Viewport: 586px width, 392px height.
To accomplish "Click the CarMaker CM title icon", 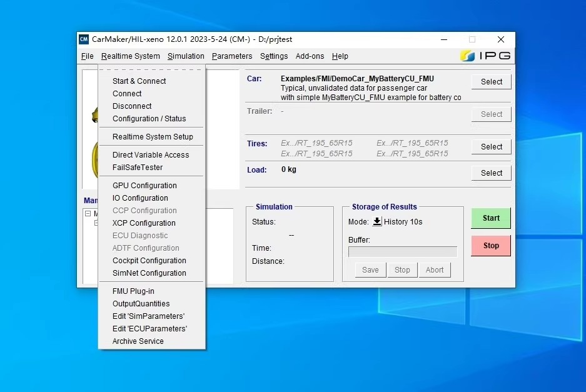I will tap(84, 39).
